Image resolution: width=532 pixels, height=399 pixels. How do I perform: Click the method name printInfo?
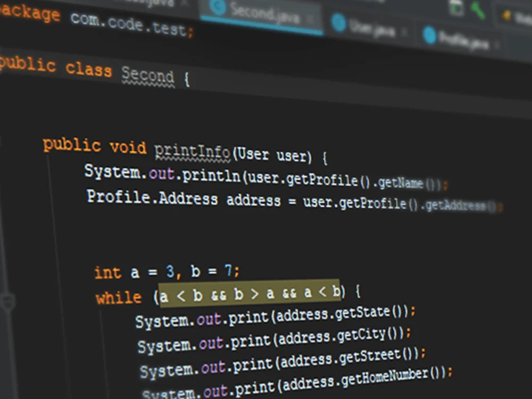tap(193, 151)
